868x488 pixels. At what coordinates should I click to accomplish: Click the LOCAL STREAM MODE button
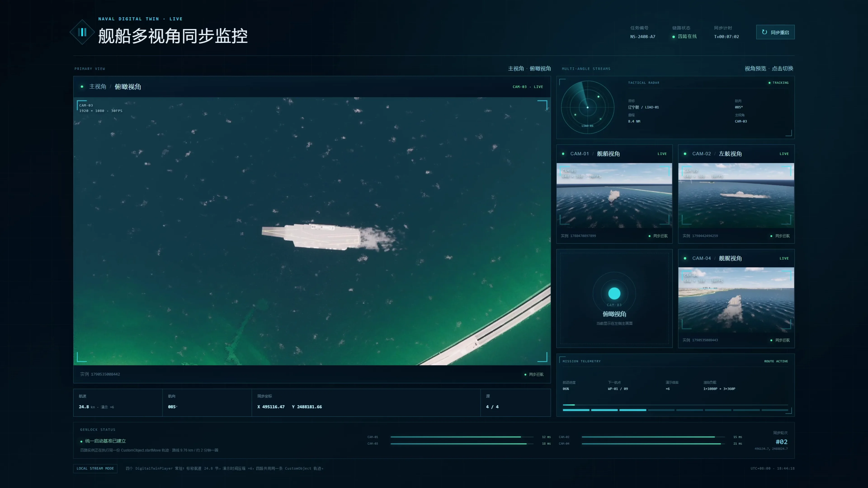pos(95,469)
